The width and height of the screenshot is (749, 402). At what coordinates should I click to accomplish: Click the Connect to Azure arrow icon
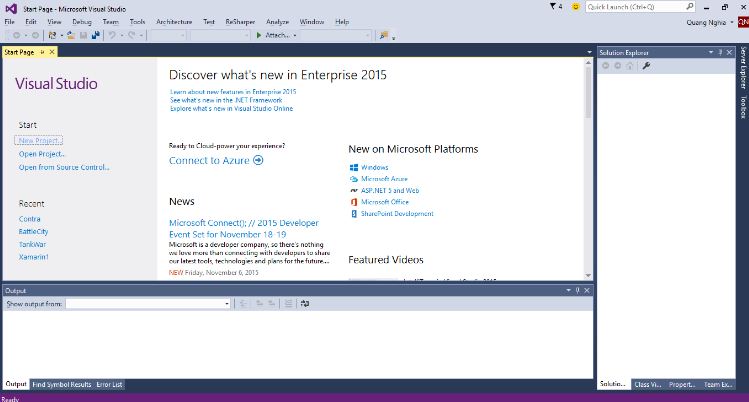pos(258,160)
